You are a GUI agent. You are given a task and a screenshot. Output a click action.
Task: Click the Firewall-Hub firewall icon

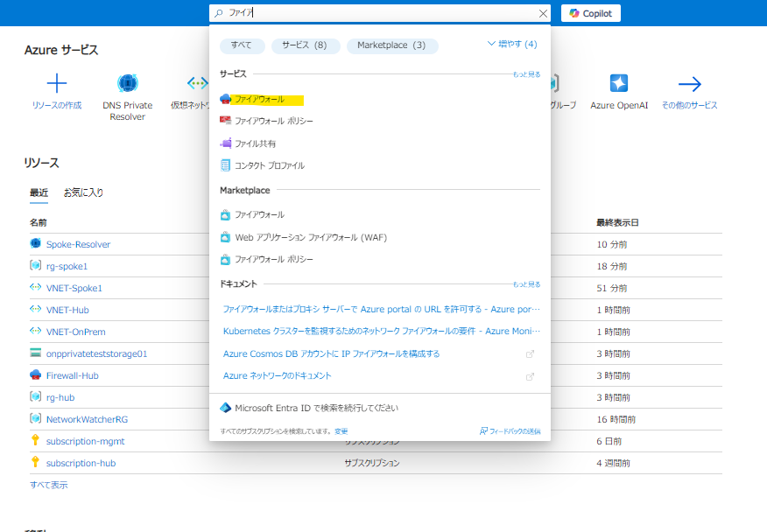35,374
